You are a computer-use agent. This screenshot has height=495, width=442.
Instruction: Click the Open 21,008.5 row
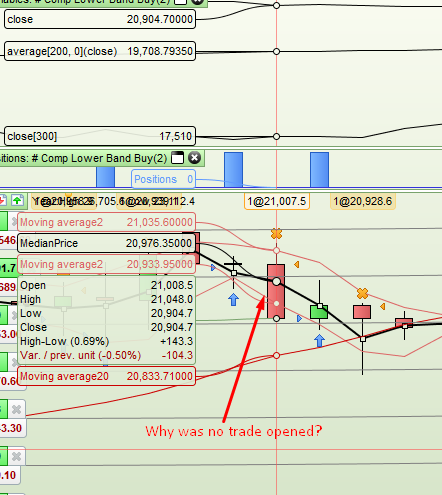click(x=106, y=285)
